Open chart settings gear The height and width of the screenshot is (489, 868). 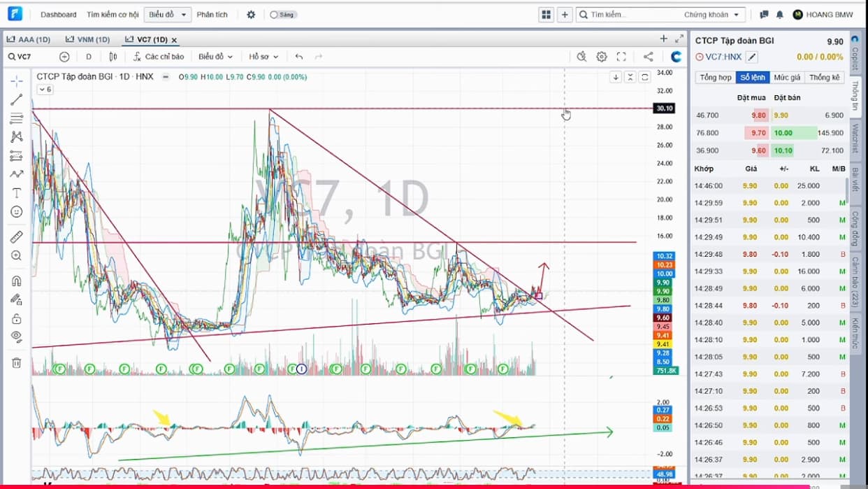point(601,57)
